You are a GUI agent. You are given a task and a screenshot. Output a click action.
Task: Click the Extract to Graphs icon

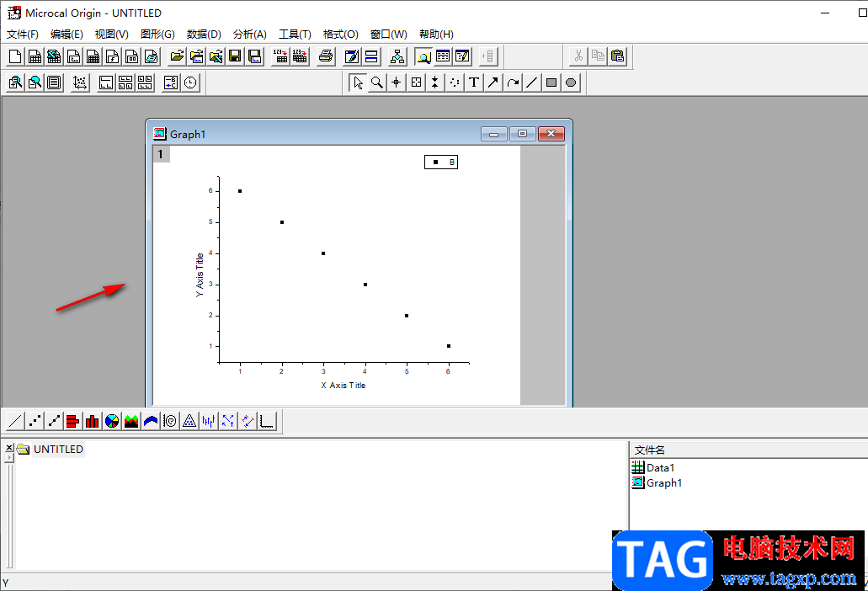click(x=125, y=83)
